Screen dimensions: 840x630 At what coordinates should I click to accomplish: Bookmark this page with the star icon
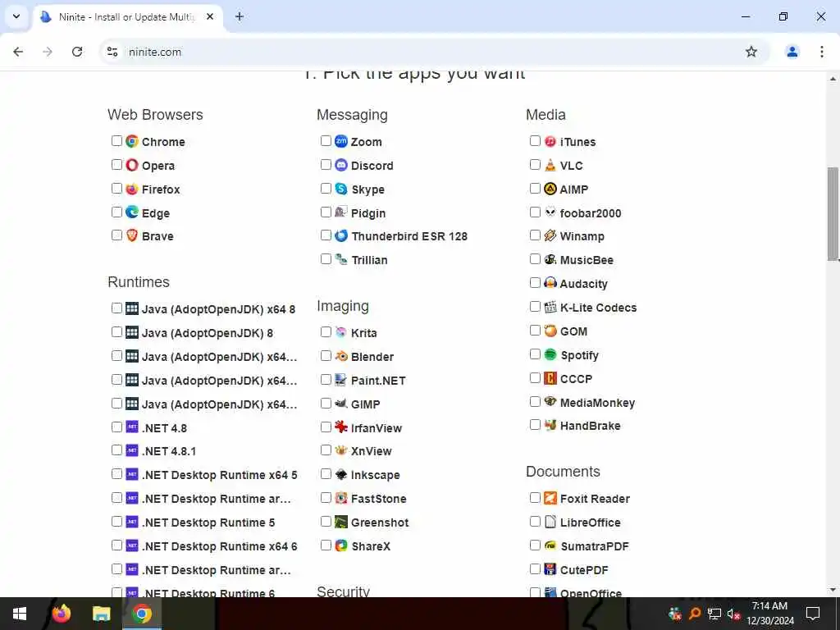(751, 52)
